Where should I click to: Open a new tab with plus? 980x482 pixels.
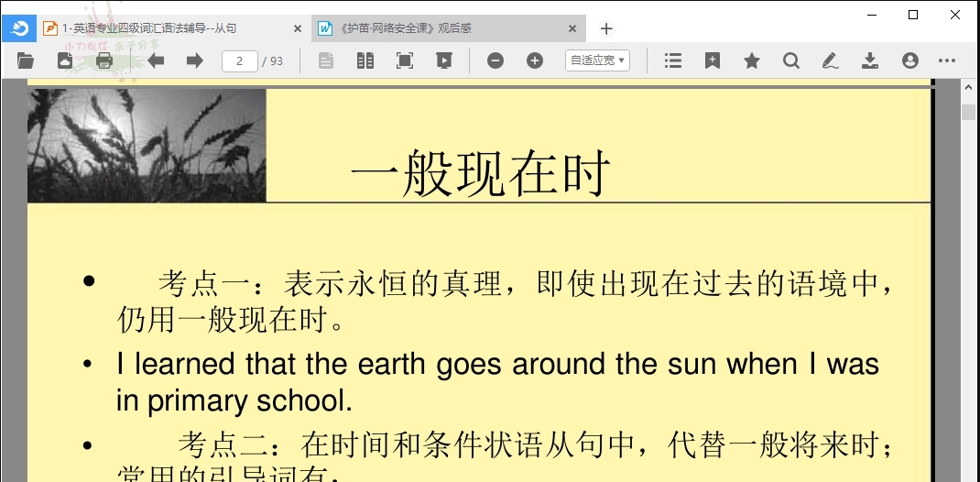click(606, 28)
